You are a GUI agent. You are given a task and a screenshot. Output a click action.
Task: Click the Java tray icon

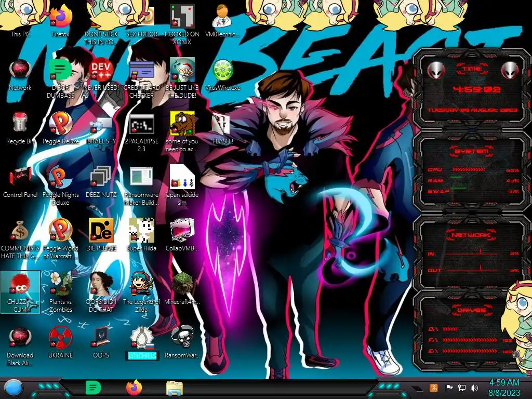[x=433, y=388]
